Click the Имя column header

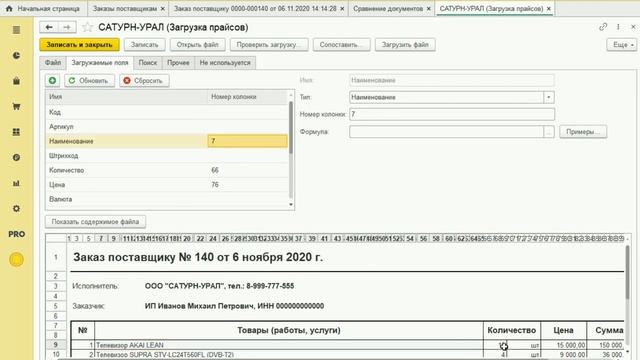coord(127,97)
